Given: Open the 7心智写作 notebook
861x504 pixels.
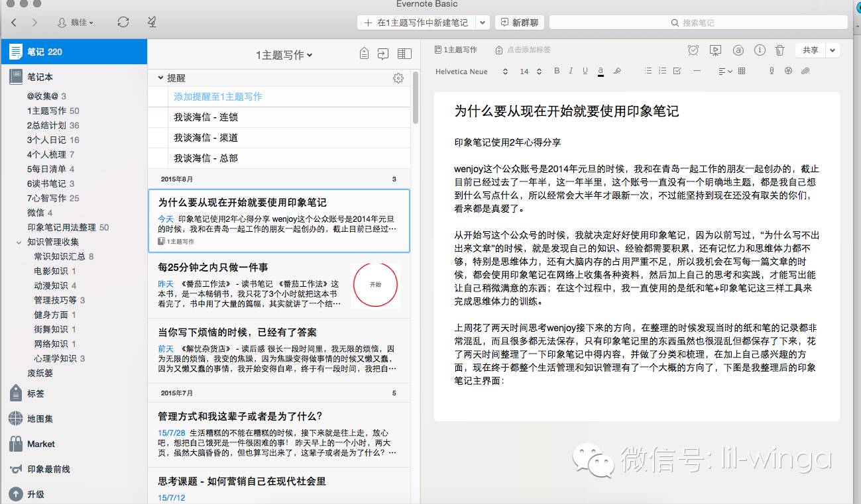Looking at the screenshot, I should tap(53, 198).
